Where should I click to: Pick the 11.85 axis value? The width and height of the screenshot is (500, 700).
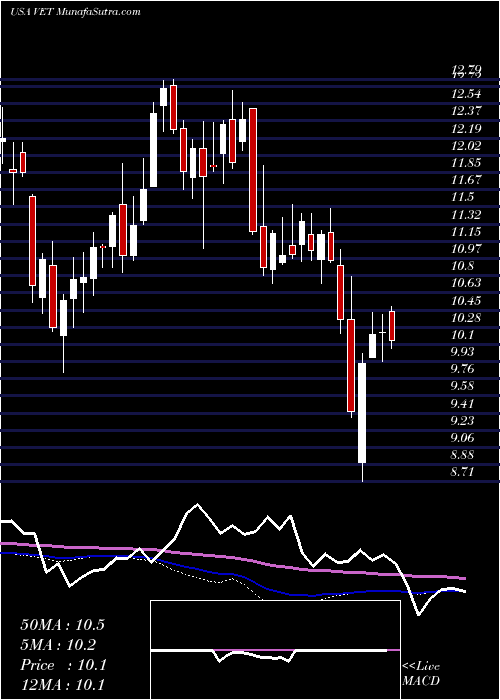[466, 162]
